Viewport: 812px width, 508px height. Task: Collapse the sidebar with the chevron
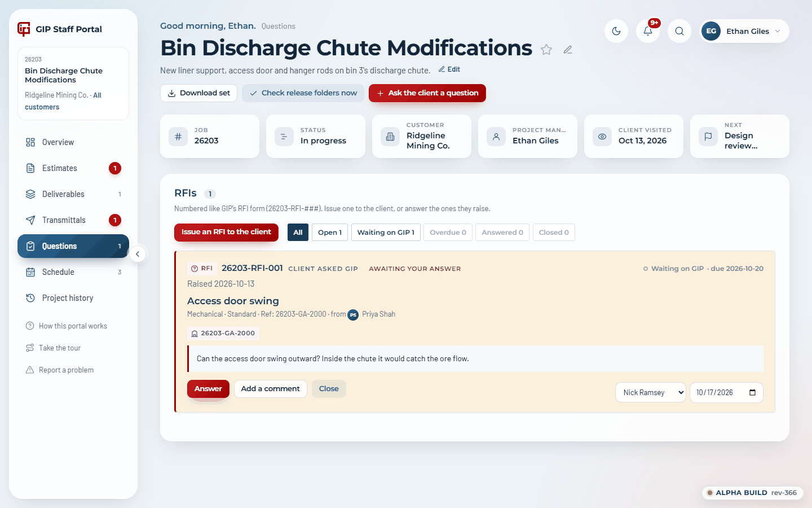click(x=138, y=254)
